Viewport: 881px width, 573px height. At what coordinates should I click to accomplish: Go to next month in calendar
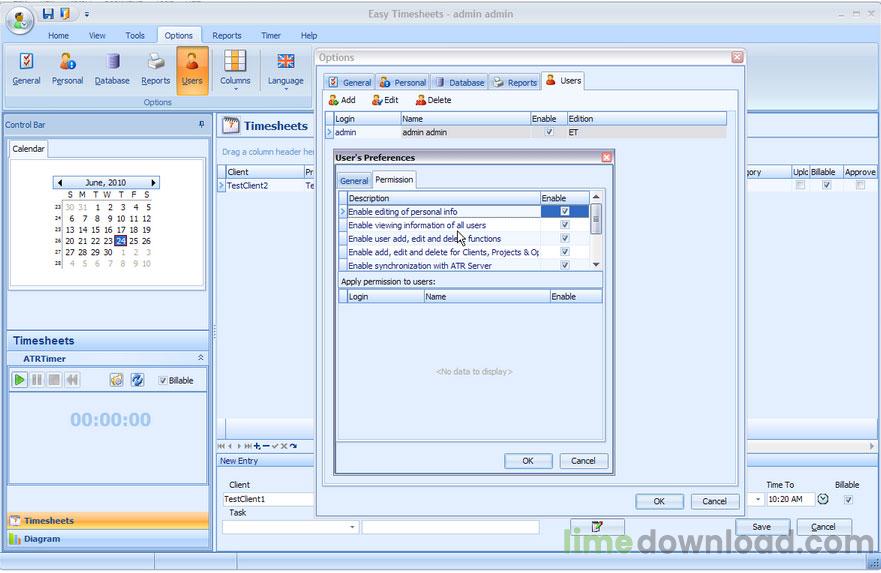(x=153, y=183)
